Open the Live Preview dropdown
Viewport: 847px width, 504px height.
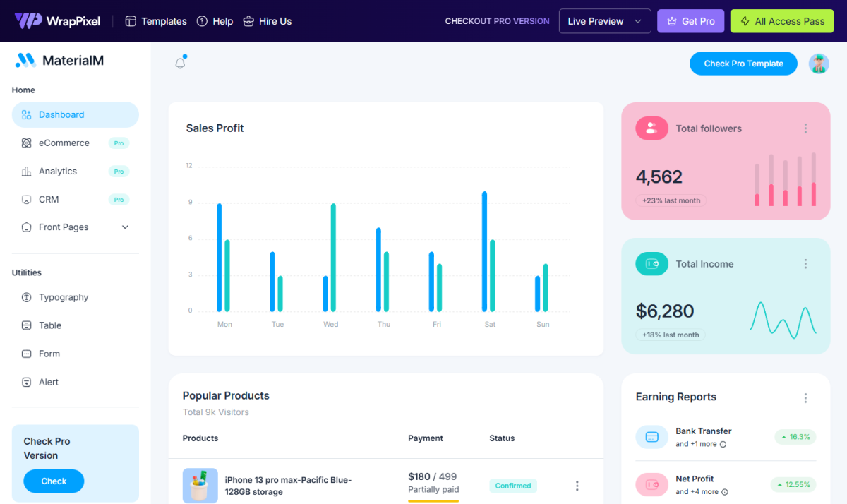604,21
